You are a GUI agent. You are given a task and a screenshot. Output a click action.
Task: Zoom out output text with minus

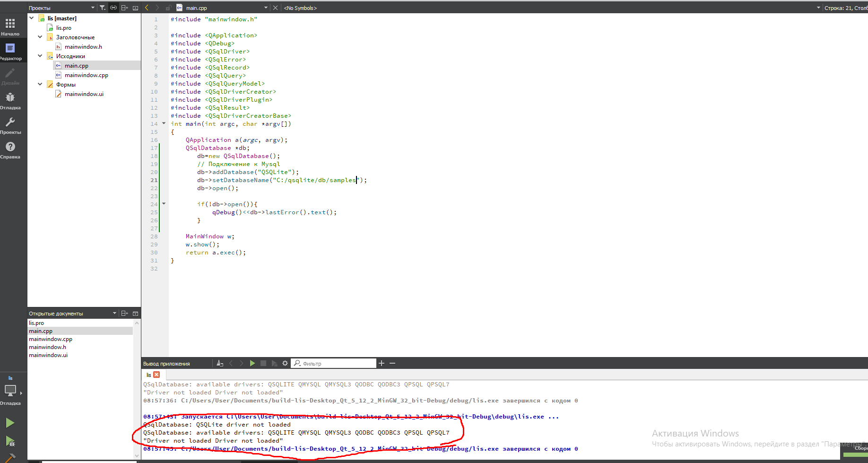coord(392,363)
